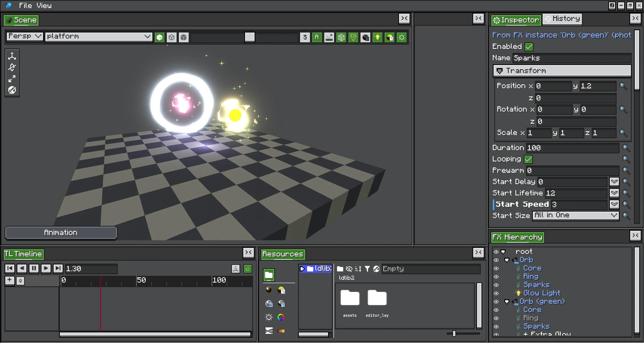644x343 pixels.
Task: Open Start Lifetime mode dropdown arrow
Action: (614, 193)
